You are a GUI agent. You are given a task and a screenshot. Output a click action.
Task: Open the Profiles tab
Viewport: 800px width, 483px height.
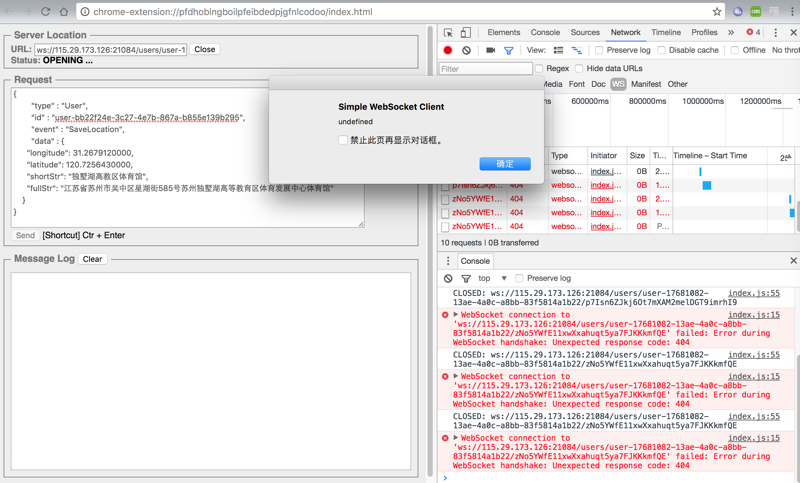tap(704, 32)
